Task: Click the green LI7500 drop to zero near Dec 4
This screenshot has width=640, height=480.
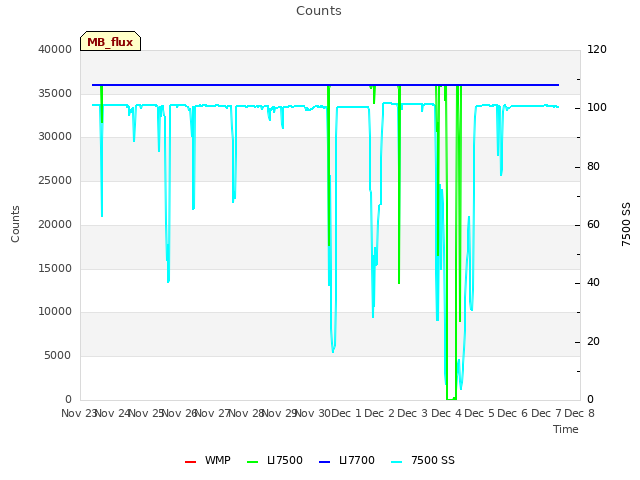Action: pyautogui.click(x=451, y=399)
